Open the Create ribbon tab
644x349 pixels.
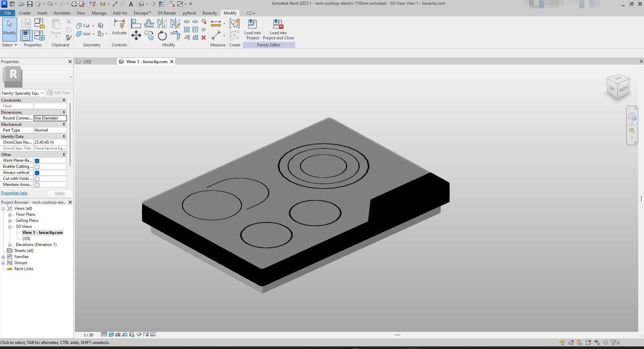24,13
